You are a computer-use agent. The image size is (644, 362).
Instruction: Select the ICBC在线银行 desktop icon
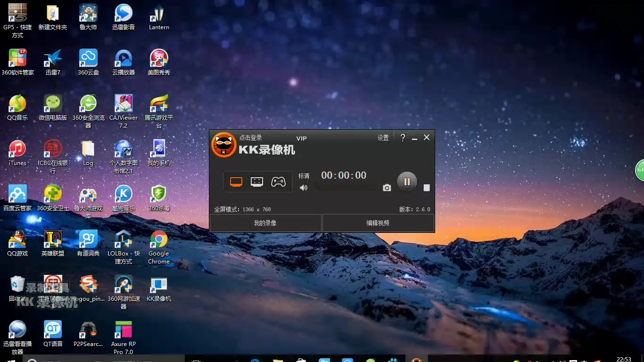coord(53,156)
